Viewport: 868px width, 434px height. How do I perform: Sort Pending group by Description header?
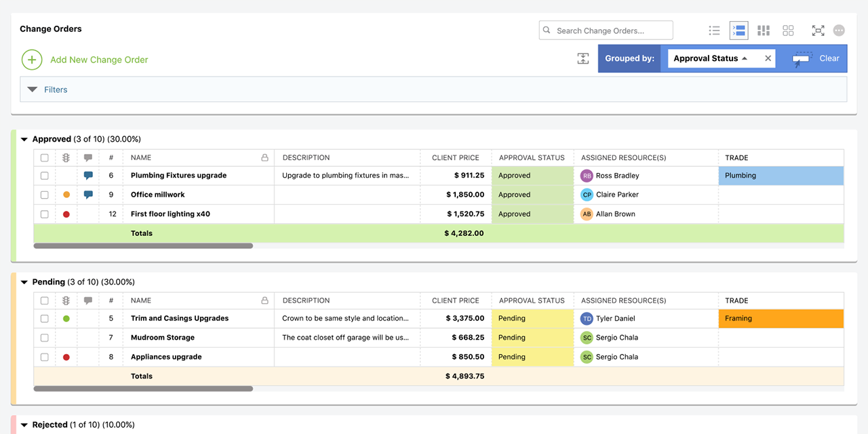(306, 301)
